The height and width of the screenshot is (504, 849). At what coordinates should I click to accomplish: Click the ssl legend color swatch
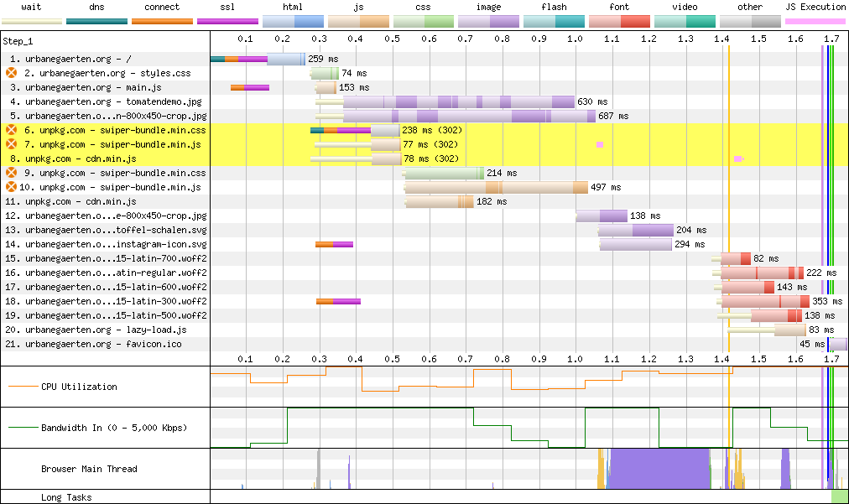[227, 22]
